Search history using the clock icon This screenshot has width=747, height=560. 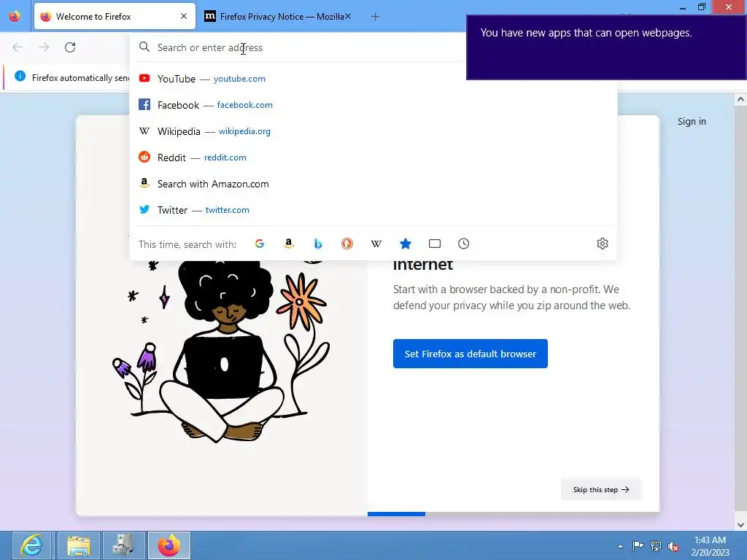pos(463,244)
